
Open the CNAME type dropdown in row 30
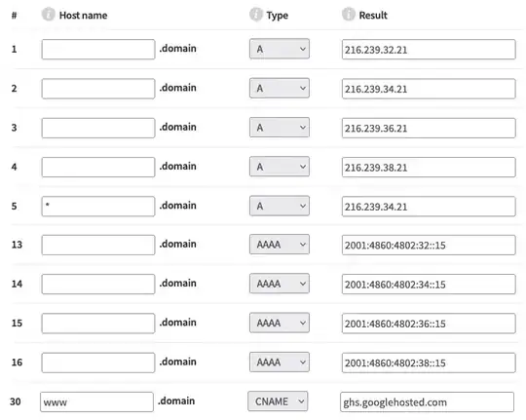(x=278, y=401)
